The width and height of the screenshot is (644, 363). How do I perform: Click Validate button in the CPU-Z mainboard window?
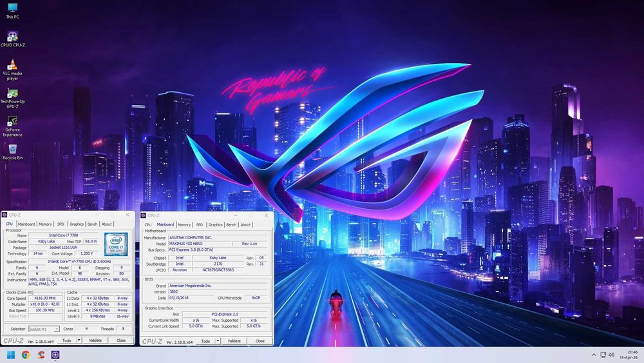234,341
